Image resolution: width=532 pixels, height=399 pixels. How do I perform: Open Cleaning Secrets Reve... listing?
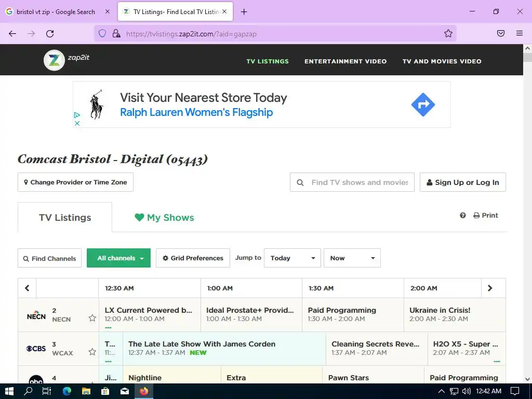pos(377,349)
